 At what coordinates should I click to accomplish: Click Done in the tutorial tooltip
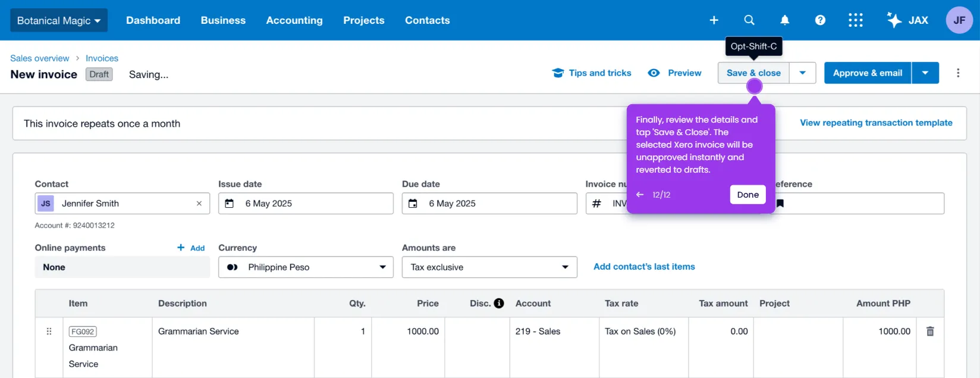tap(747, 195)
